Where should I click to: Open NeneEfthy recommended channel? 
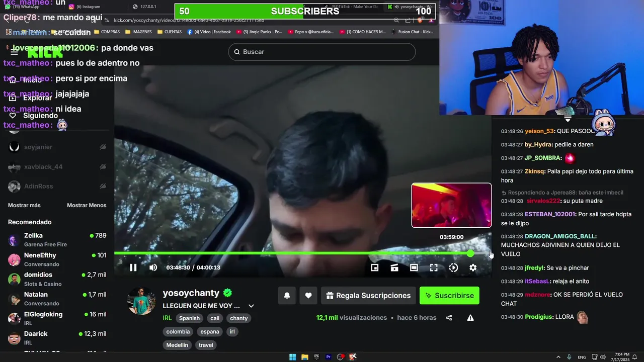click(57, 259)
